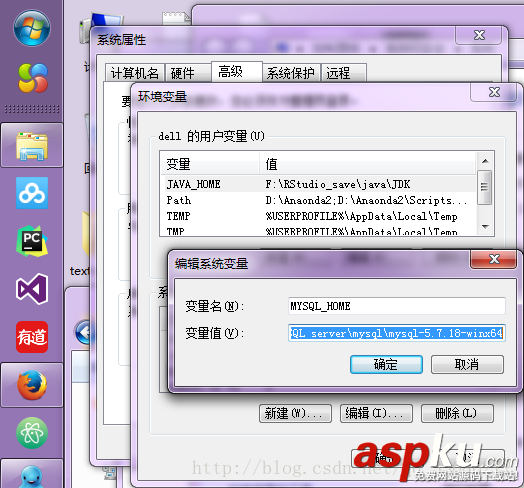Click the D:\Anaonda2 Path value cell
Image resolution: width=524 pixels, height=488 pixels.
click(366, 200)
